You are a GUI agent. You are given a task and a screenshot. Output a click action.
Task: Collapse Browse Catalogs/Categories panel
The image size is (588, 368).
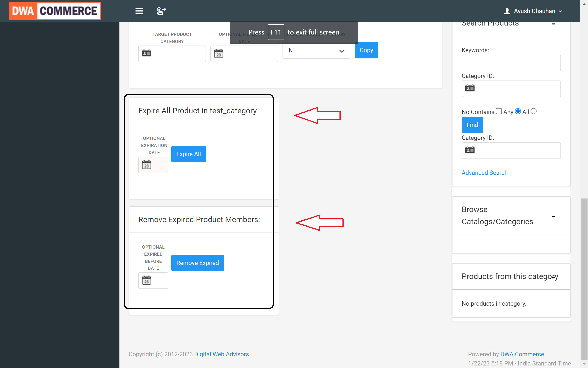[x=553, y=217]
